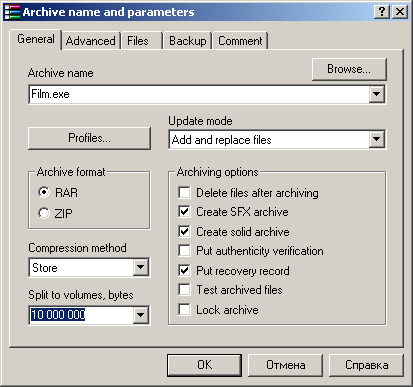Click the question mark help button
The height and width of the screenshot is (387, 413).
pos(382,12)
